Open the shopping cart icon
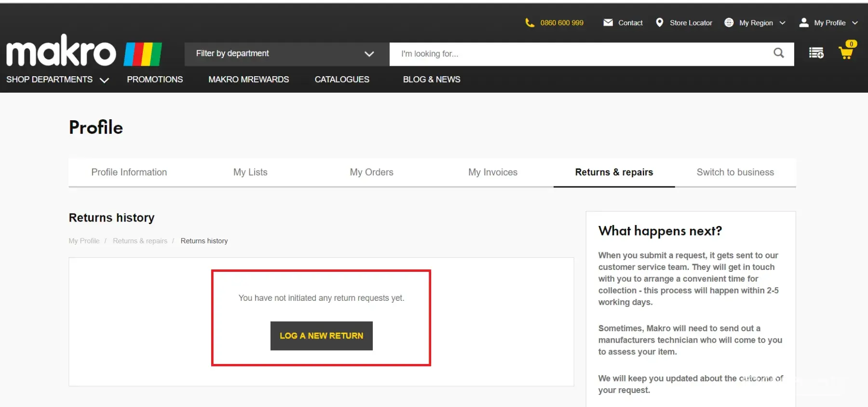The height and width of the screenshot is (407, 868). point(846,52)
